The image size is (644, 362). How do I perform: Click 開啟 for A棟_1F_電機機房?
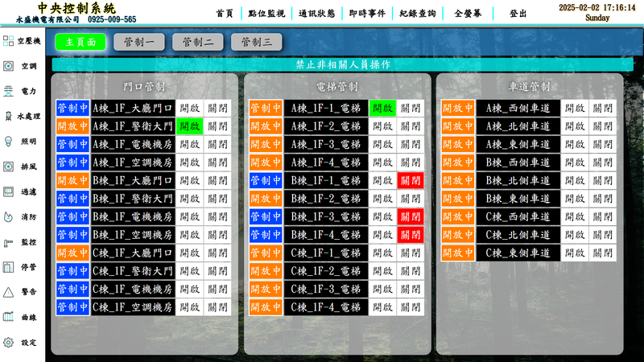click(189, 145)
